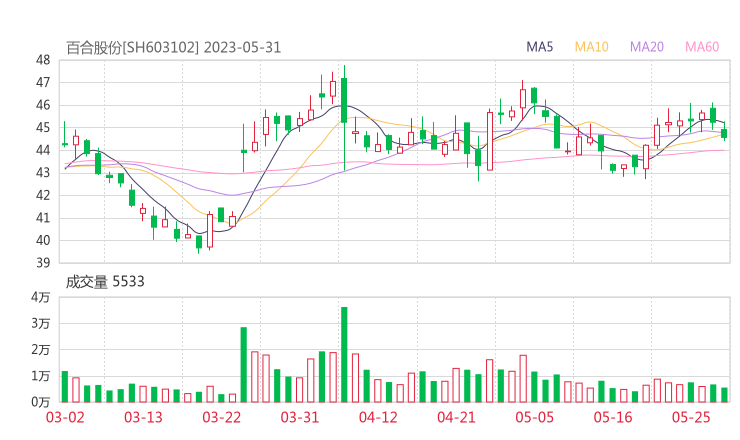This screenshot has width=740, height=440.
Task: Click the 04-12 date axis label
Action: tap(378, 417)
